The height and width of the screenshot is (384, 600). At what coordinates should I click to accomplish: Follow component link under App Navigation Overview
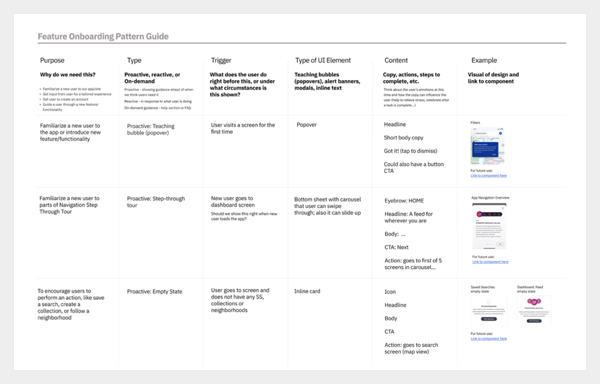pyautogui.click(x=490, y=262)
